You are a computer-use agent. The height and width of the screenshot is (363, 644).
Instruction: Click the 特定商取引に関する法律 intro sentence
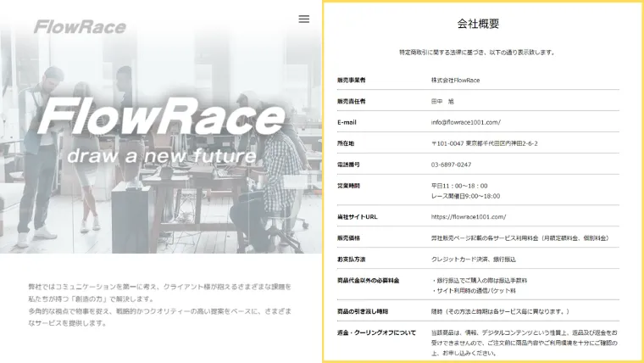[477, 53]
